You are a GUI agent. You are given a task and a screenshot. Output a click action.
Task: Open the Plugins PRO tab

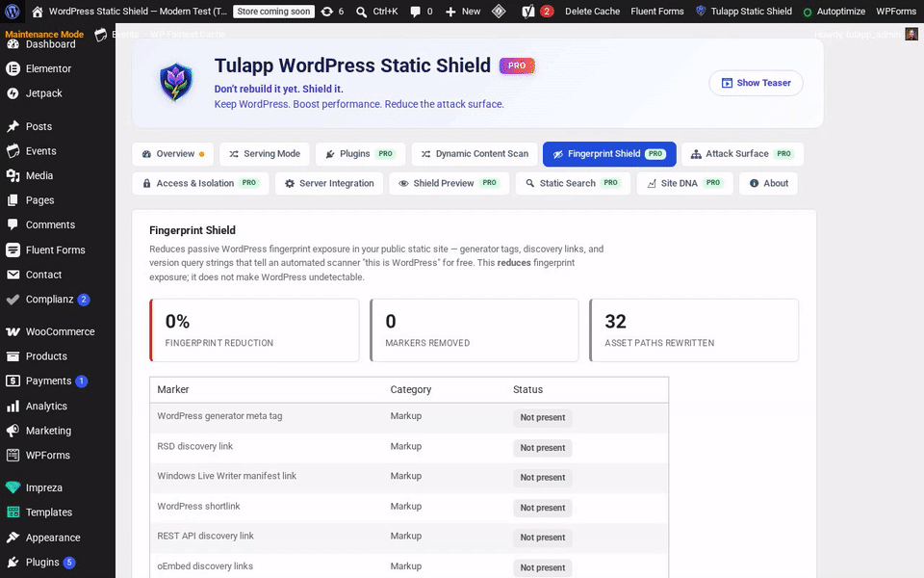(x=360, y=154)
